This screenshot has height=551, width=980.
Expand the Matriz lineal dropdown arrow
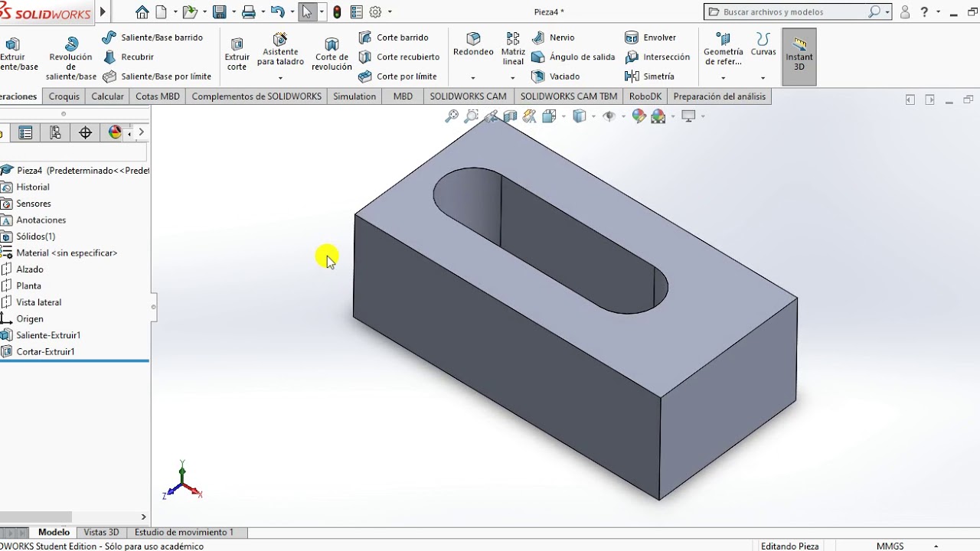tap(513, 77)
